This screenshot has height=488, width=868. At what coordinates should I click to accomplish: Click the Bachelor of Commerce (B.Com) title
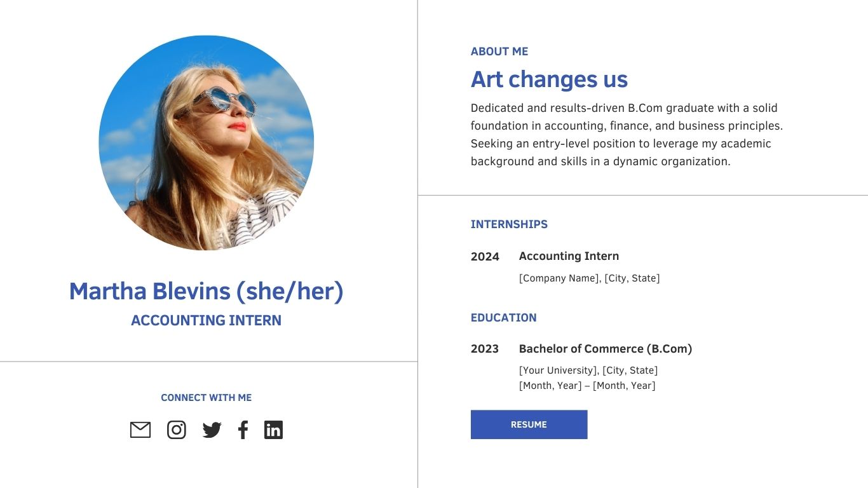(x=605, y=349)
